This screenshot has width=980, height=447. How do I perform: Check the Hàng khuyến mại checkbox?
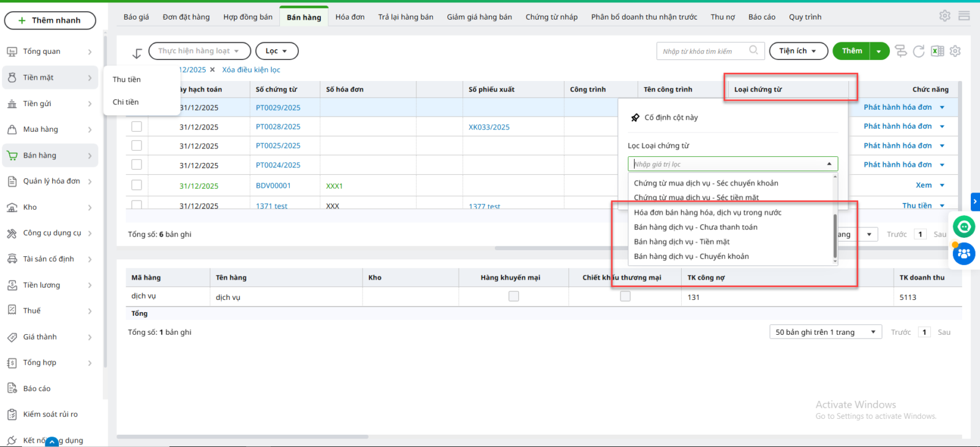514,297
